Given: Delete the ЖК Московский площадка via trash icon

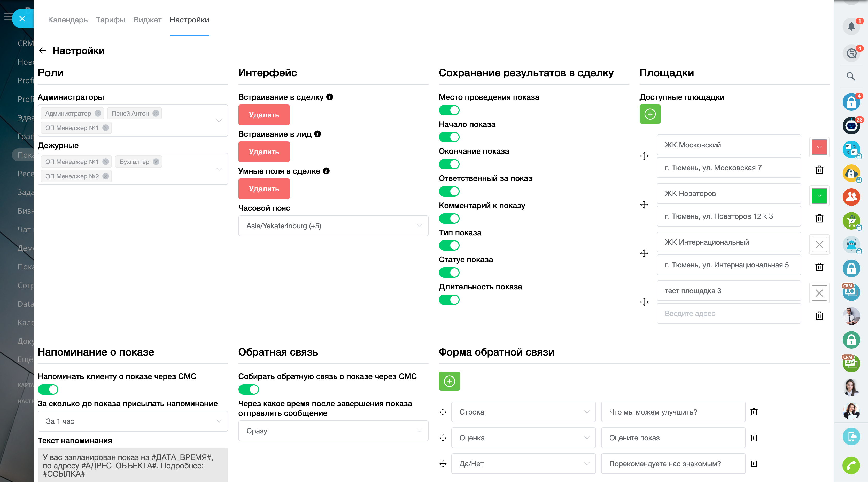Looking at the screenshot, I should 819,170.
